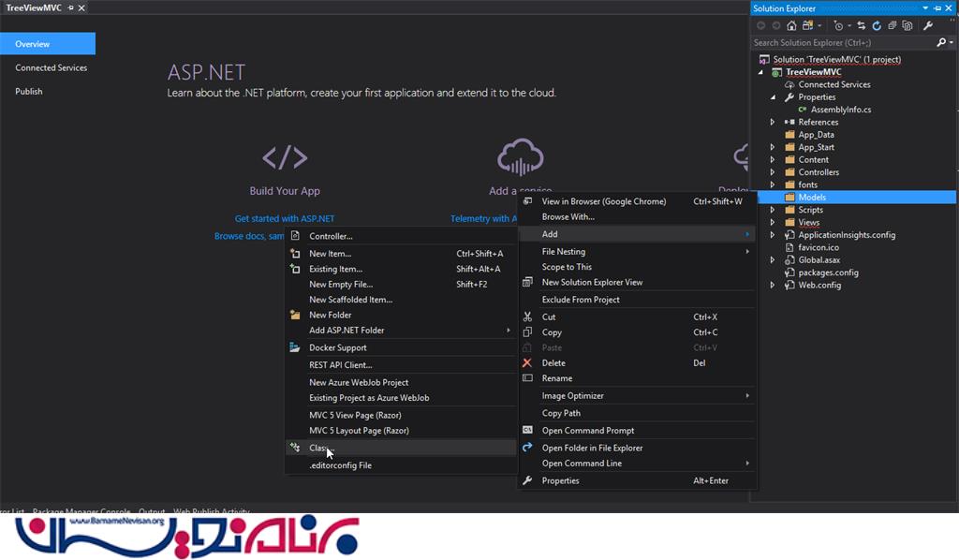
Task: Open Properties wrench in Solution Explorer toolbar
Action: pyautogui.click(x=928, y=25)
